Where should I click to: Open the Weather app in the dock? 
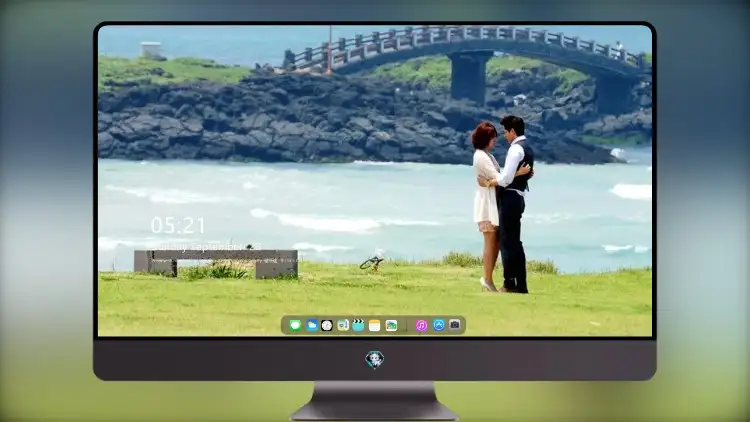coord(312,325)
